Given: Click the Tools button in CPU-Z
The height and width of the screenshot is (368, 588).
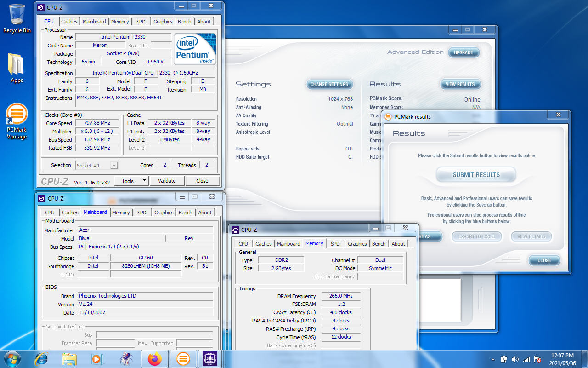Looking at the screenshot, I should point(128,181).
